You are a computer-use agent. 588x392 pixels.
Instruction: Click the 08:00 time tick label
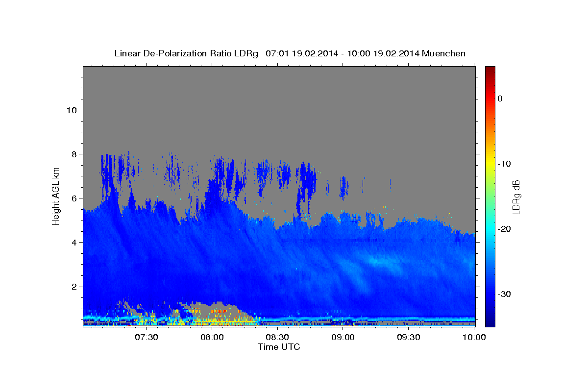tap(213, 337)
